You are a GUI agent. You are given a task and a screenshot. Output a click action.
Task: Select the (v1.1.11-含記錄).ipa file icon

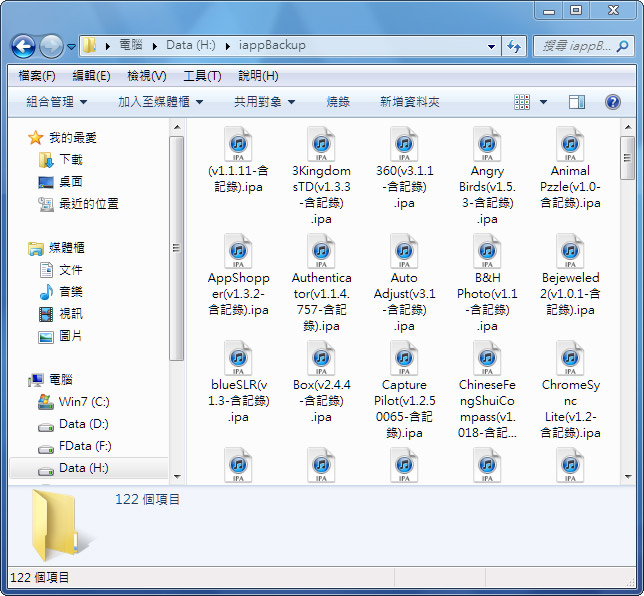pos(238,144)
